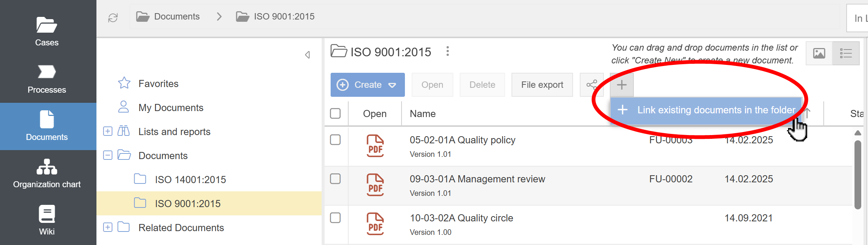Click the vertical scrollbar of document list

click(x=857, y=174)
